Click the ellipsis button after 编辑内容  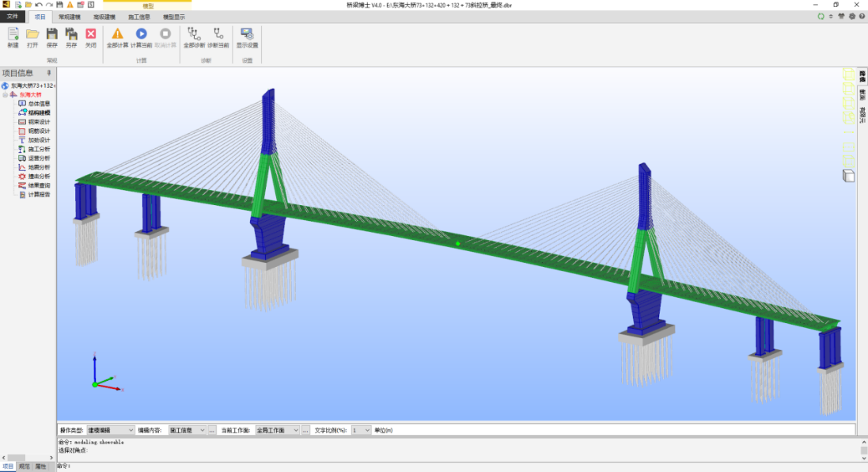(x=212, y=430)
